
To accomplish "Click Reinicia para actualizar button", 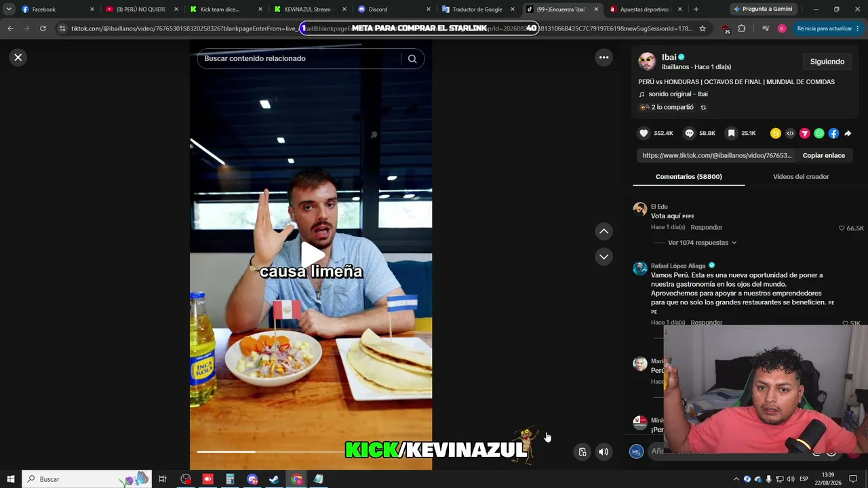I will tap(829, 28).
